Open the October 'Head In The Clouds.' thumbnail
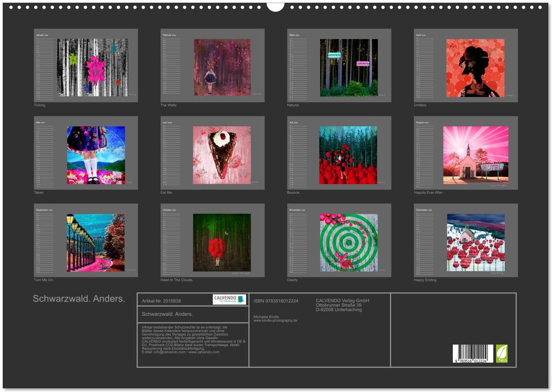Image resolution: width=552 pixels, height=392 pixels. pyautogui.click(x=212, y=240)
